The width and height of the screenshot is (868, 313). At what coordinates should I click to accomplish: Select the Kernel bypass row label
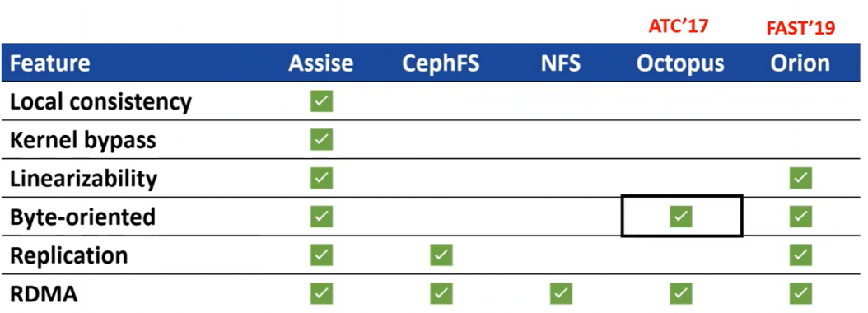click(x=83, y=141)
